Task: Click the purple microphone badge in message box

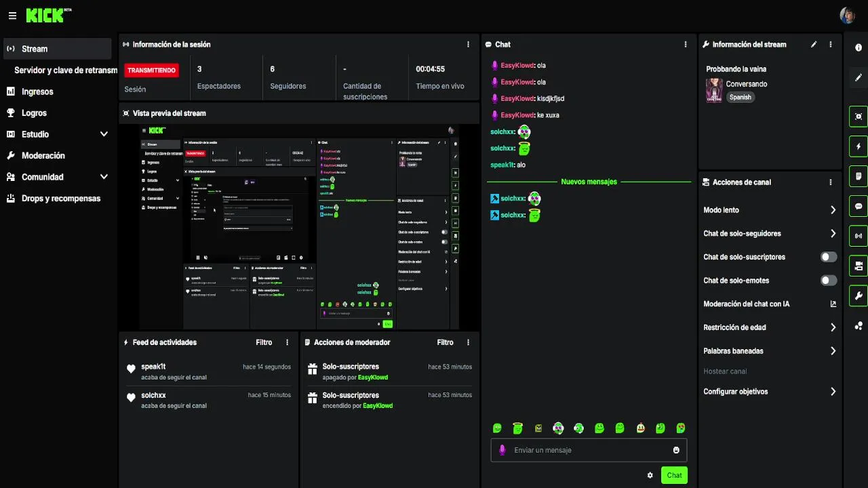Action: pyautogui.click(x=502, y=450)
